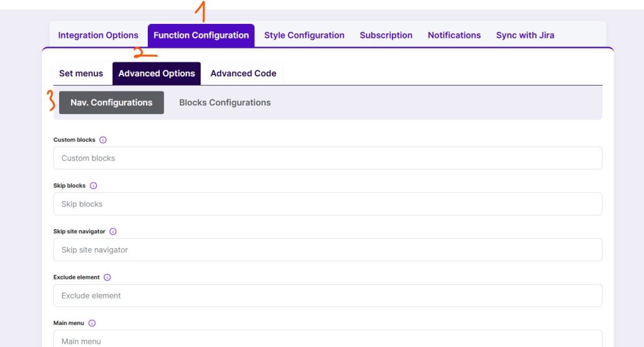Click the Custom blocks field label

click(x=74, y=140)
